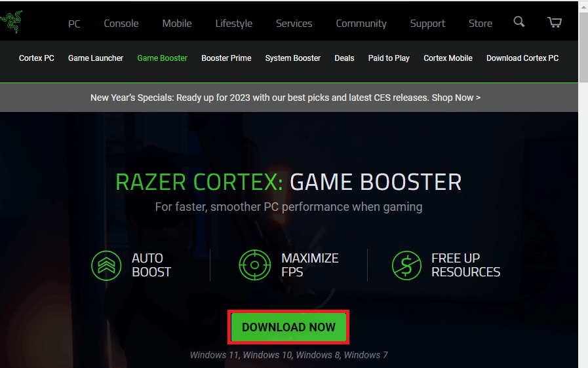
Task: Click the Windows 11, Windows 10 compatibility text
Action: [x=288, y=355]
